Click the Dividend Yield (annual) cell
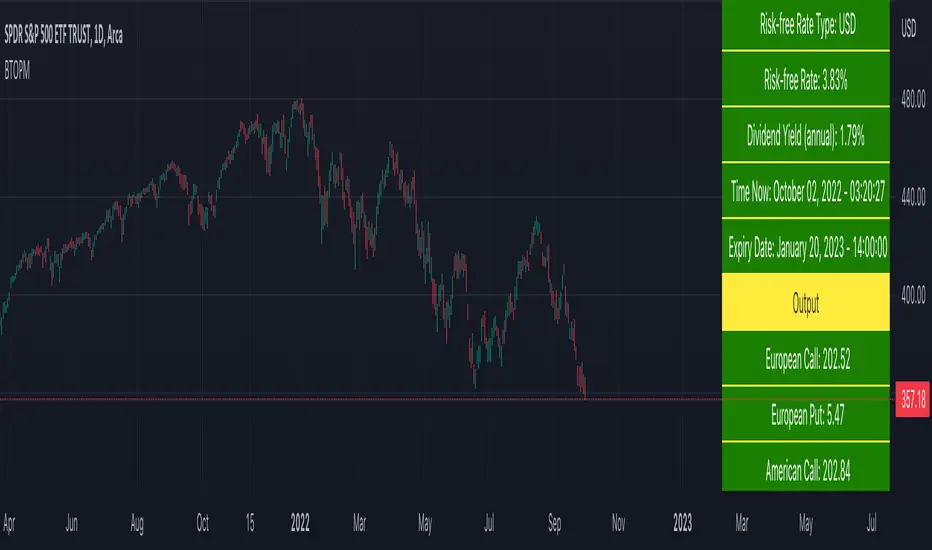Viewport: 932px width, 550px height. pos(805,135)
